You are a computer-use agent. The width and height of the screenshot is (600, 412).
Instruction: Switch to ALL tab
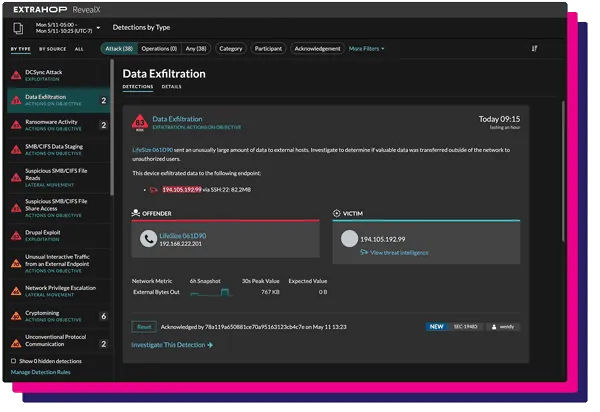coord(79,49)
